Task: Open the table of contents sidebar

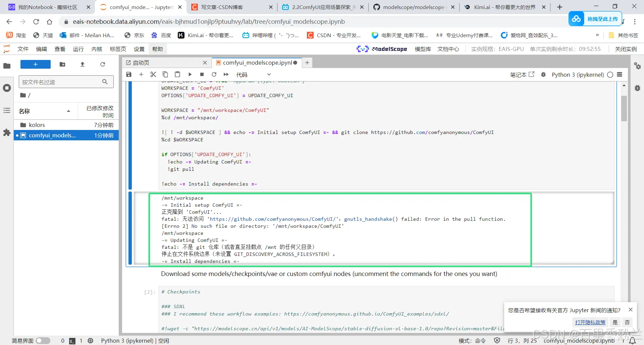Action: point(7,111)
